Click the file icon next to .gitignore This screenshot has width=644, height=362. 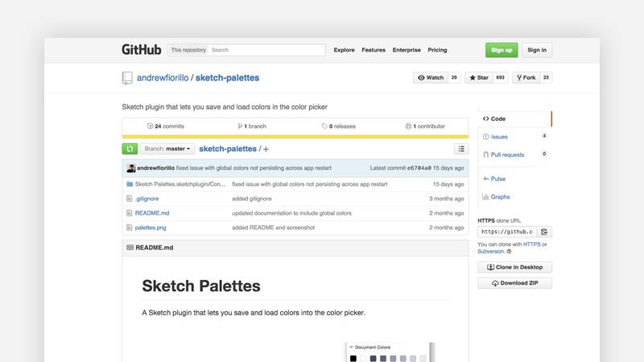[130, 199]
